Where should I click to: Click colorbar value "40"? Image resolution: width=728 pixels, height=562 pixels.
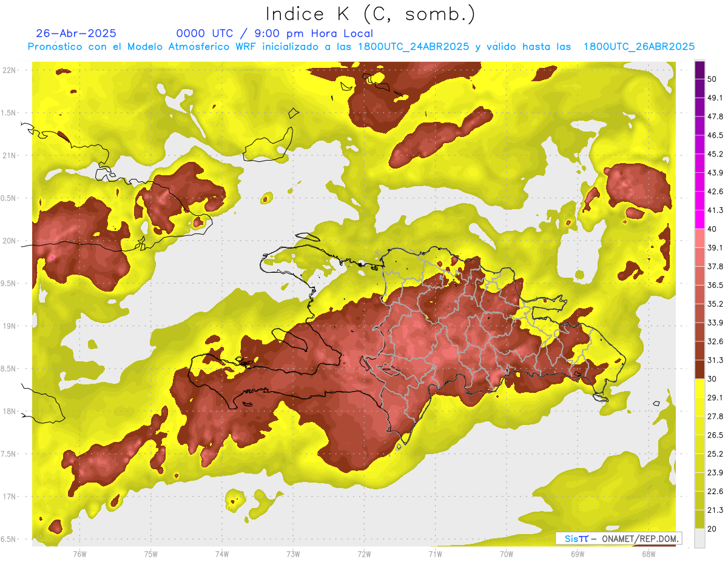713,229
